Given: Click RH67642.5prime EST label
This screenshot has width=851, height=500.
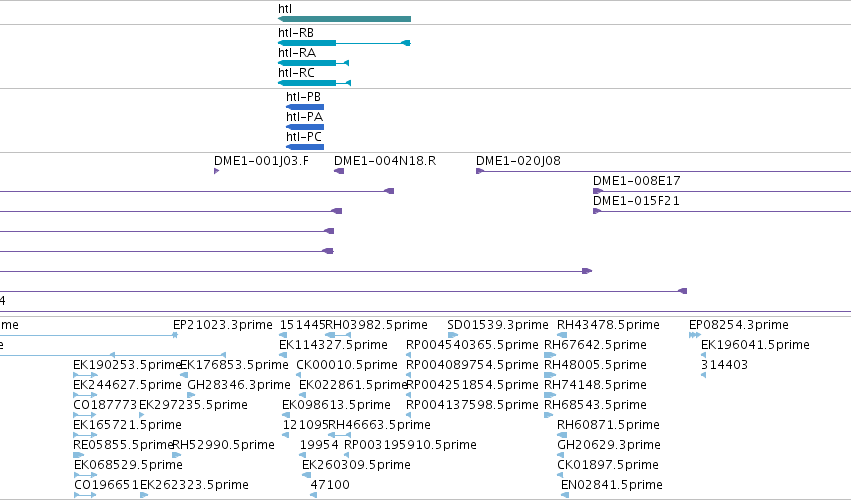Looking at the screenshot, I should coord(595,345).
